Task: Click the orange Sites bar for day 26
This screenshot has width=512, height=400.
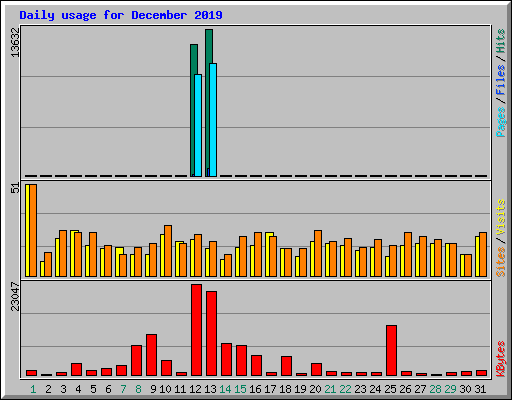Action: [408, 254]
